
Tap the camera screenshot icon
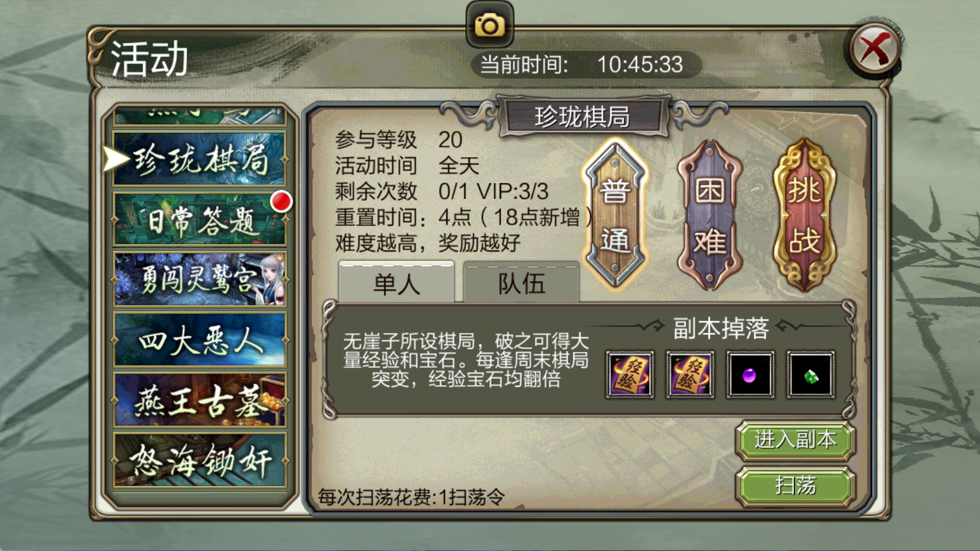(489, 24)
